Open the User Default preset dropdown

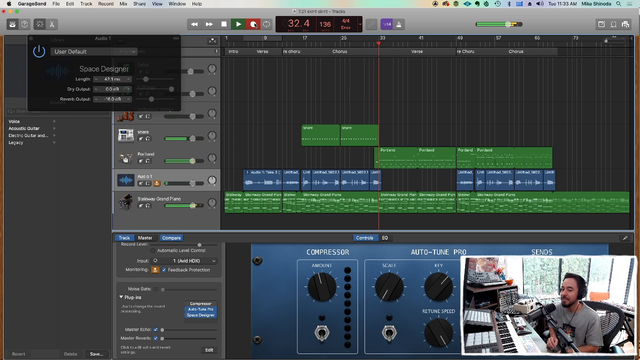click(x=93, y=52)
